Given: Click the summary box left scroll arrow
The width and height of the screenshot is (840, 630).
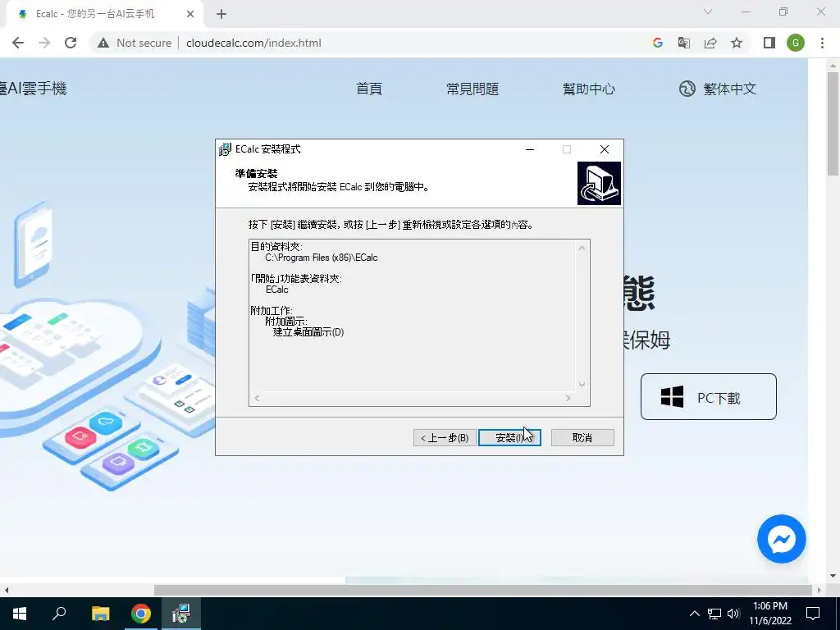Looking at the screenshot, I should [257, 398].
